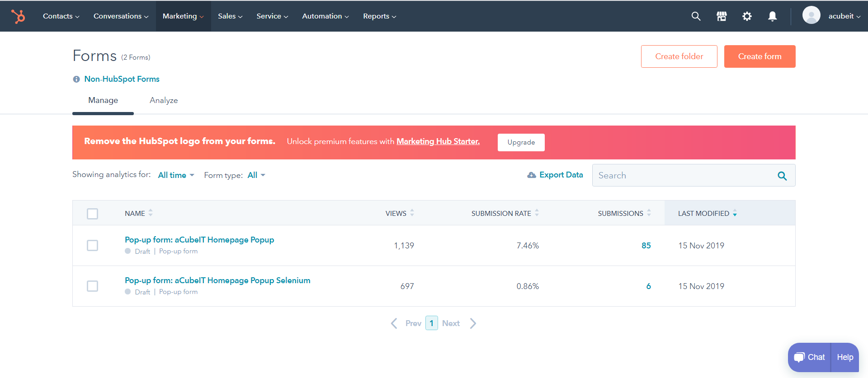Open the Help button

coord(845,357)
